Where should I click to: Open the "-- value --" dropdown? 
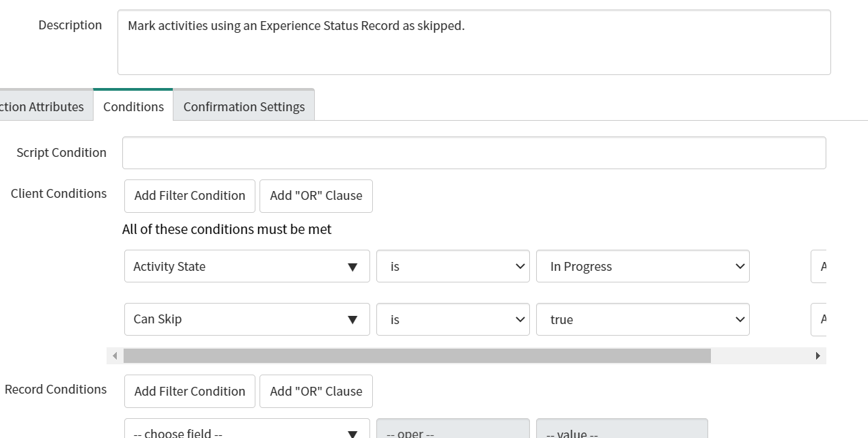[621, 431]
